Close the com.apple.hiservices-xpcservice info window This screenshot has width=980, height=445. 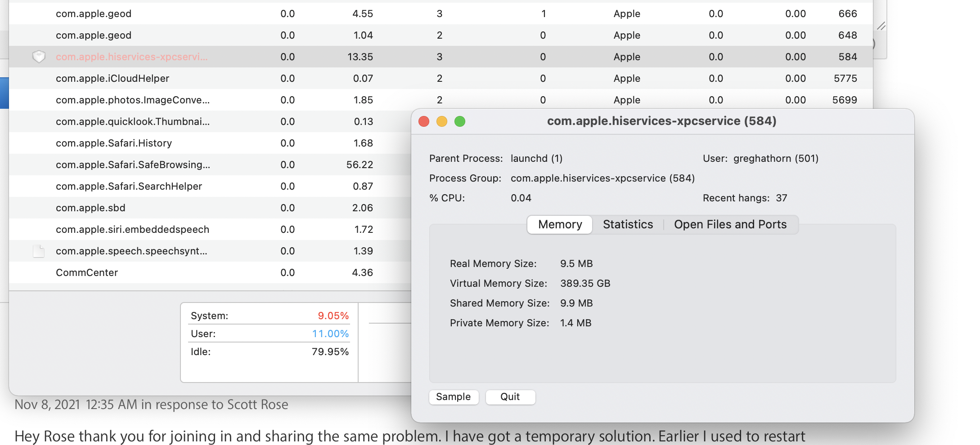point(424,121)
